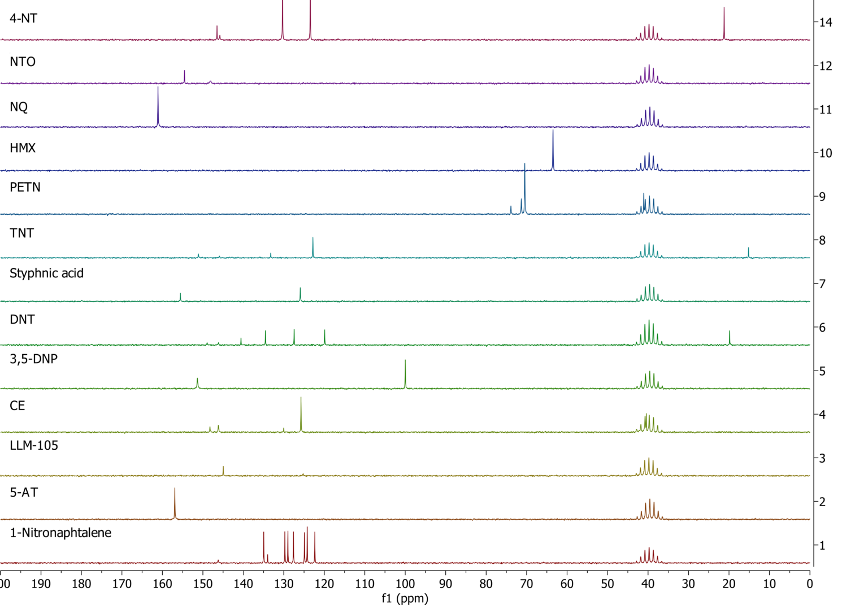The height and width of the screenshot is (605, 868).
Task: Click the CE spectrum label
Action: tap(17, 405)
